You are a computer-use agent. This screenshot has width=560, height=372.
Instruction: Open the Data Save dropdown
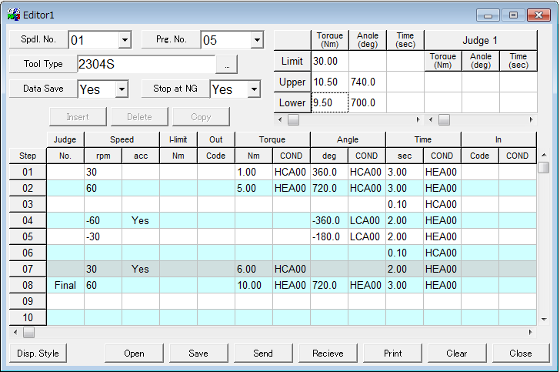121,89
